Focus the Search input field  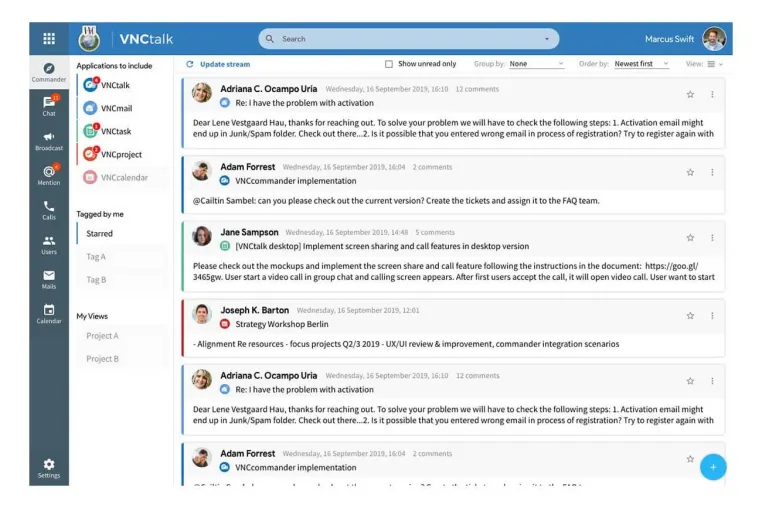(x=408, y=39)
